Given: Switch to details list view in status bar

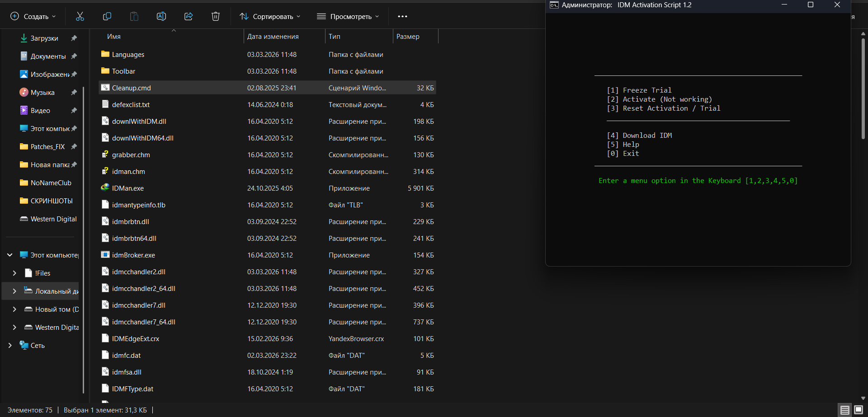Looking at the screenshot, I should click(844, 410).
